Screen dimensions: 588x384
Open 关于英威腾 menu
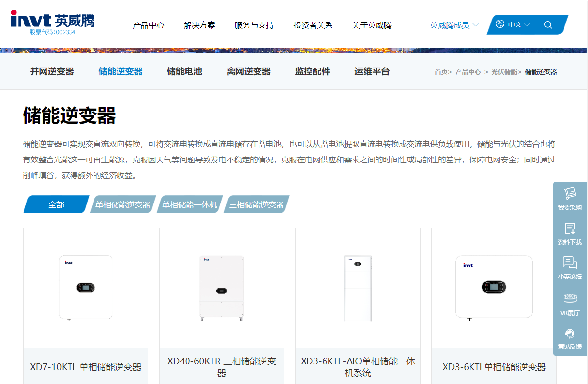pos(372,25)
